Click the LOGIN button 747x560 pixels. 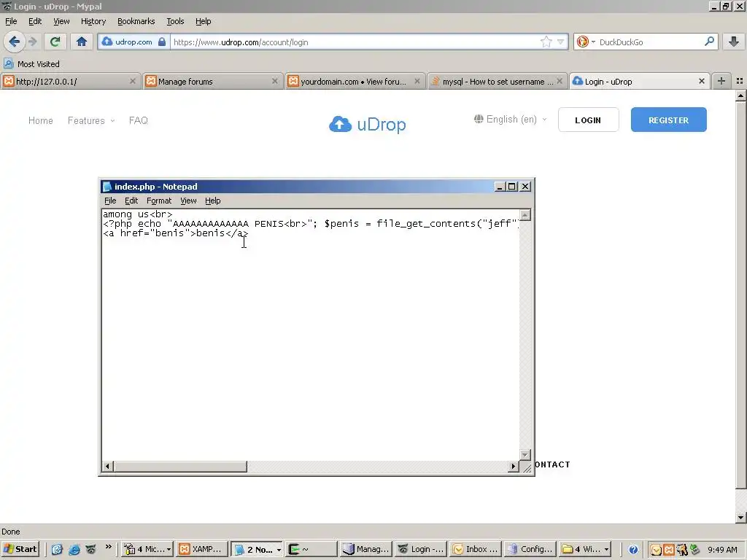(x=588, y=120)
